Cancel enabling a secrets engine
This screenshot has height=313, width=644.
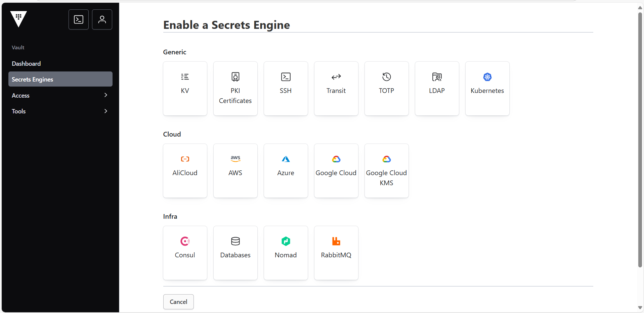178,302
